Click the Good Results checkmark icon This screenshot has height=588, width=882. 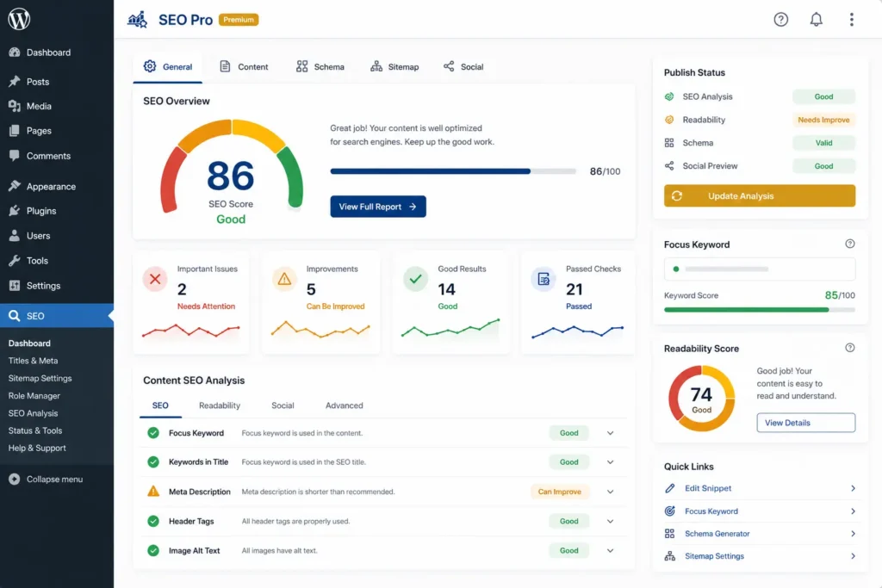pyautogui.click(x=416, y=279)
